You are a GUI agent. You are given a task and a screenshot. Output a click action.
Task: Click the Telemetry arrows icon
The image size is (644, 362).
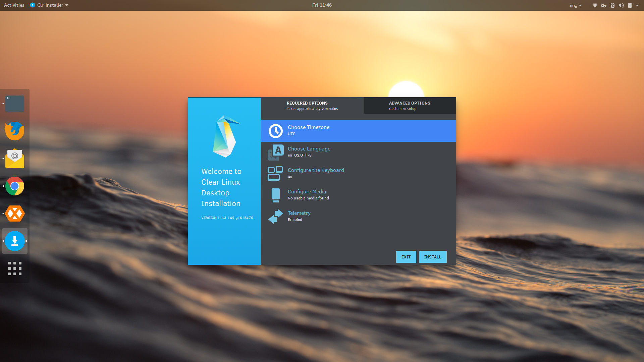(275, 217)
